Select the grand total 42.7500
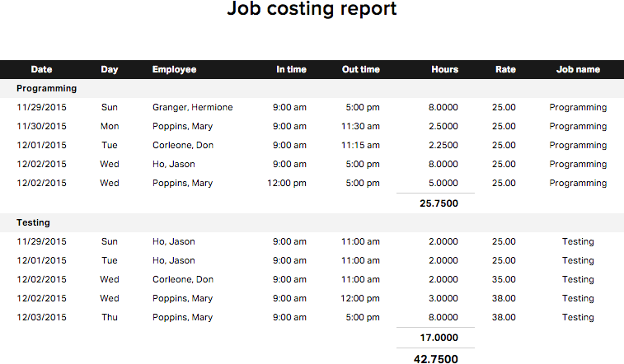 pyautogui.click(x=439, y=357)
